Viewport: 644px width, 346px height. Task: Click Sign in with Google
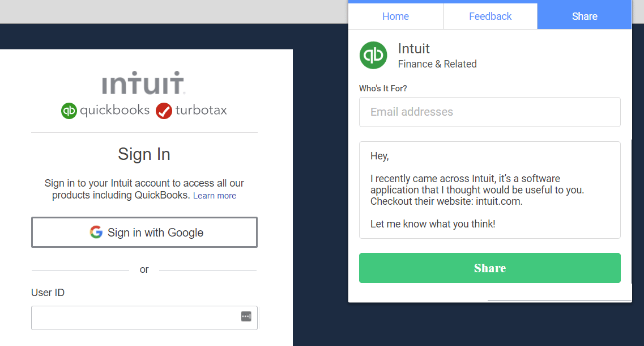point(144,232)
